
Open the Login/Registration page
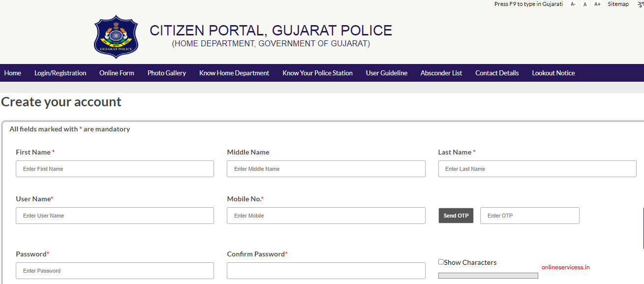[x=60, y=72]
